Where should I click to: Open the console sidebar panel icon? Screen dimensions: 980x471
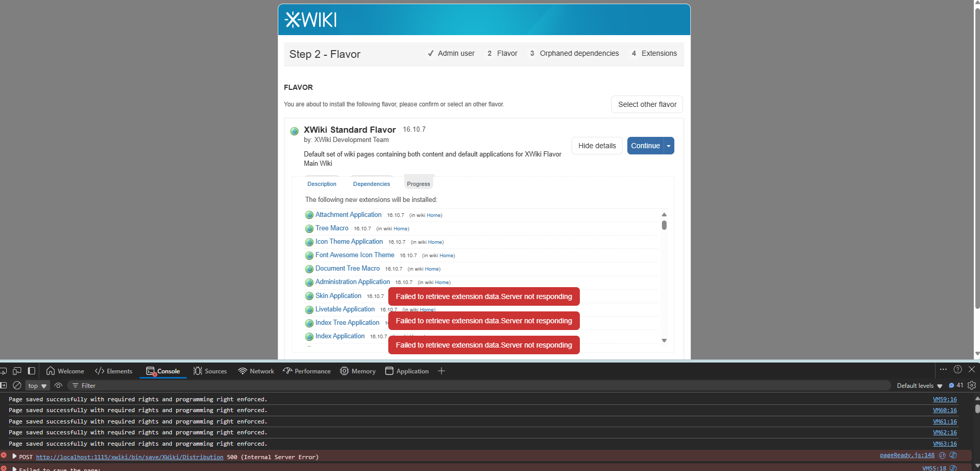[x=3, y=385]
